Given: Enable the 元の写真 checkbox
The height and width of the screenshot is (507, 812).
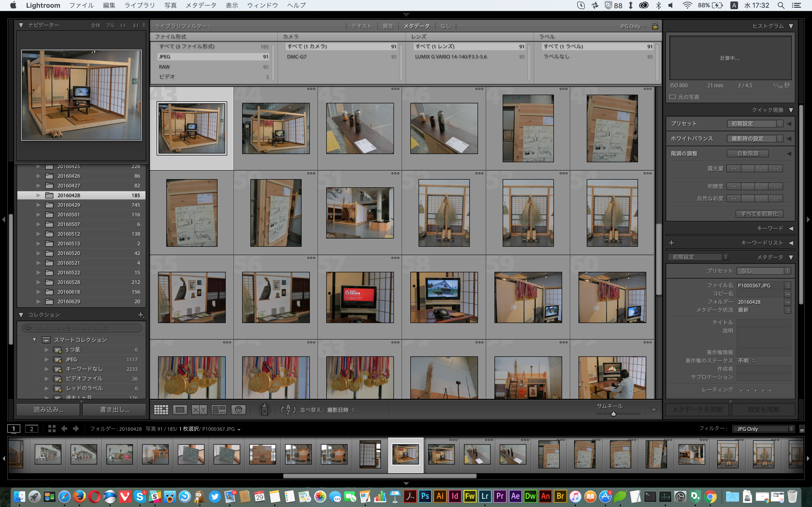Looking at the screenshot, I should (672, 97).
